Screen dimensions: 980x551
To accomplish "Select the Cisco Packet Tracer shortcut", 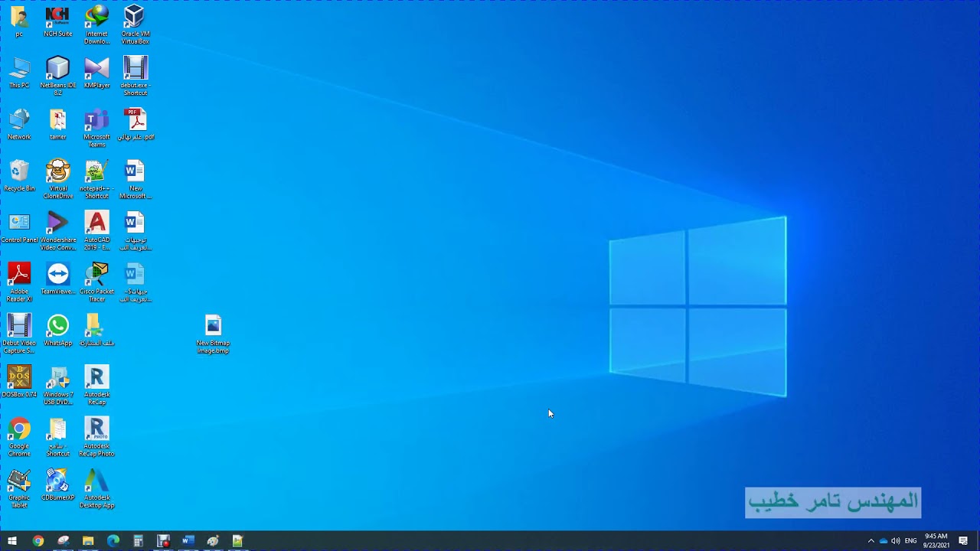I will coord(96,283).
